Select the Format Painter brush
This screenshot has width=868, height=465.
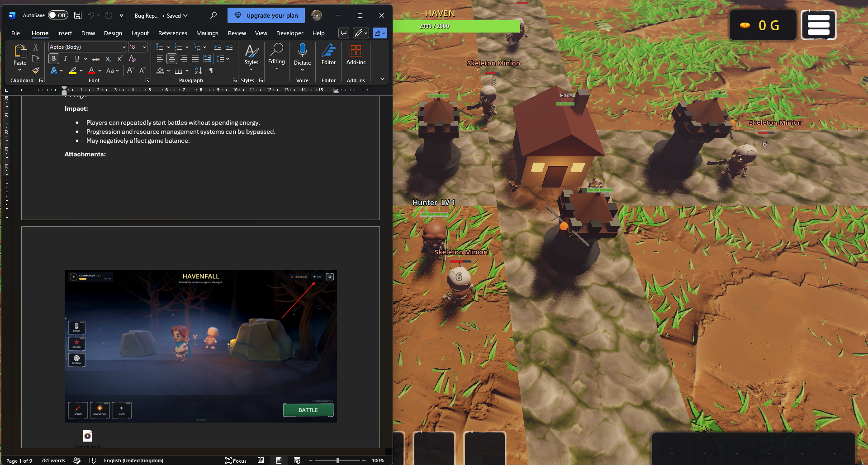click(36, 70)
